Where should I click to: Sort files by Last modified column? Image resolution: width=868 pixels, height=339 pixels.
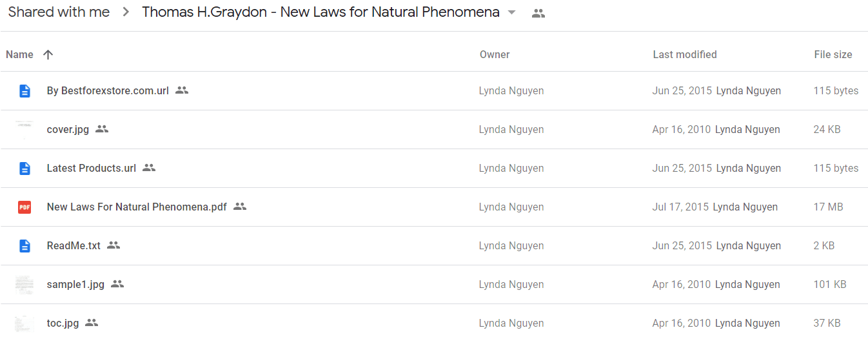click(685, 55)
